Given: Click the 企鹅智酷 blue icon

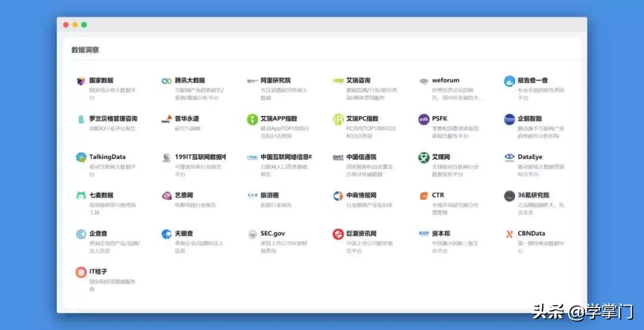Looking at the screenshot, I should 509,119.
